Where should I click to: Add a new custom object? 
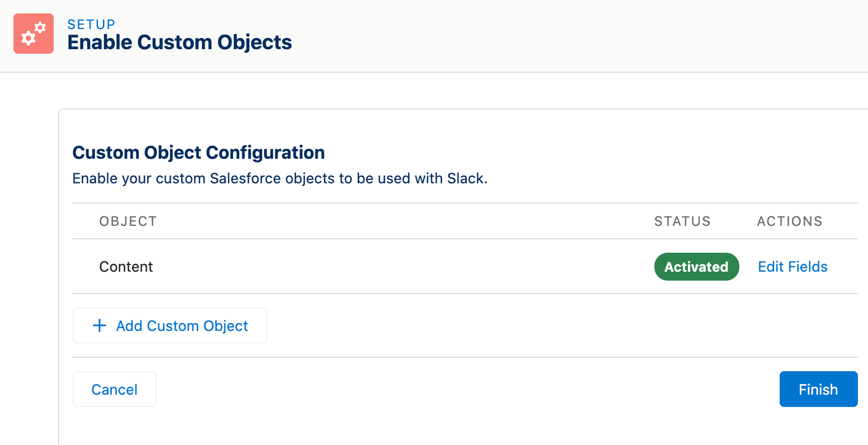click(x=170, y=325)
